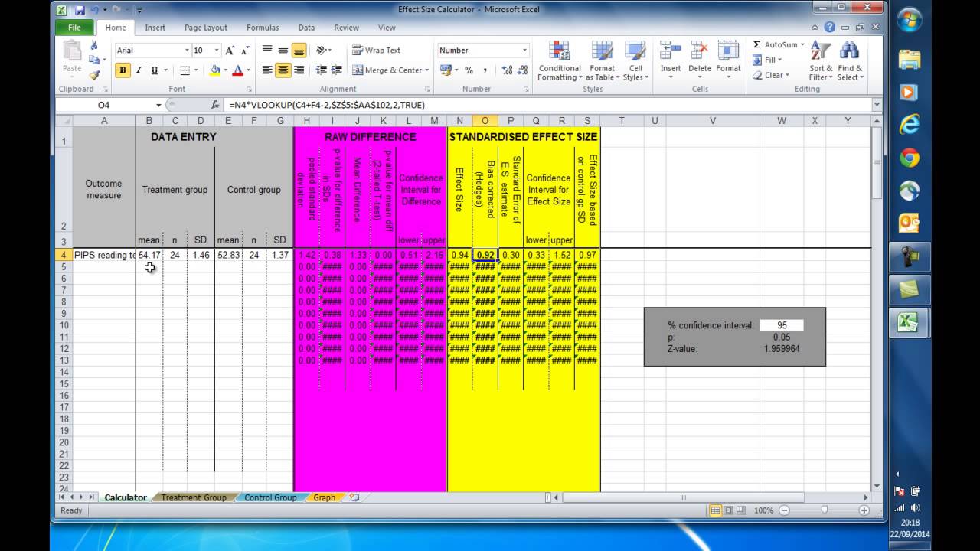Click the Orientation text-angle icon
The height and width of the screenshot is (551, 980).
click(x=322, y=51)
